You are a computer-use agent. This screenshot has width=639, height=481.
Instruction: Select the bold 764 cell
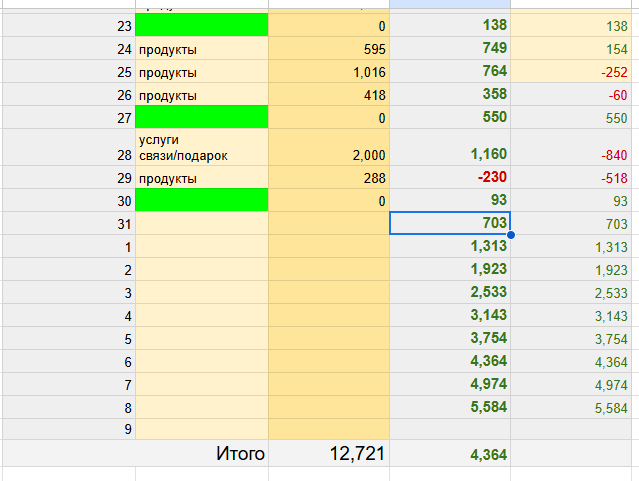(x=450, y=71)
